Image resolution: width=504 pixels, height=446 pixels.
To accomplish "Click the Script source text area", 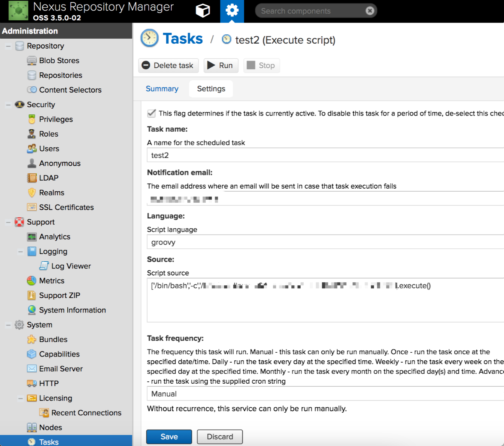I will [325, 300].
